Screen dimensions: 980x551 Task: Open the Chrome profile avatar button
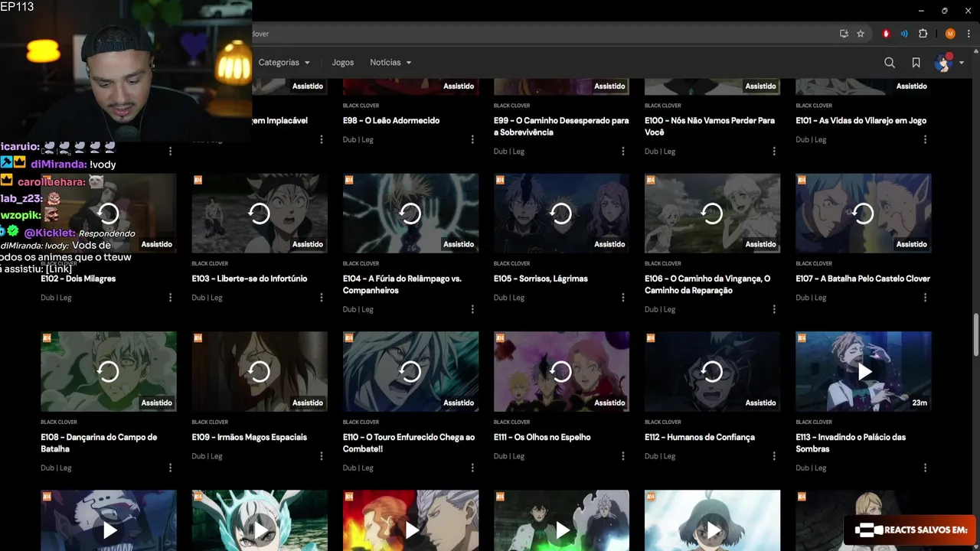(x=950, y=34)
